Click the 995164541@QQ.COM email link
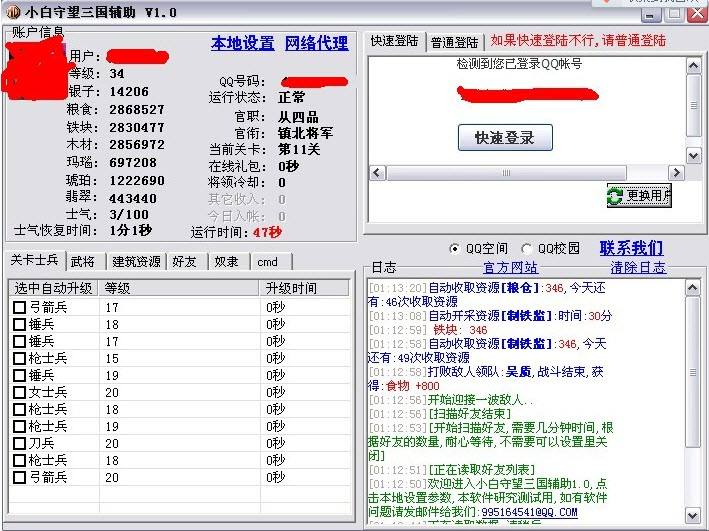The image size is (709, 531). 529,512
